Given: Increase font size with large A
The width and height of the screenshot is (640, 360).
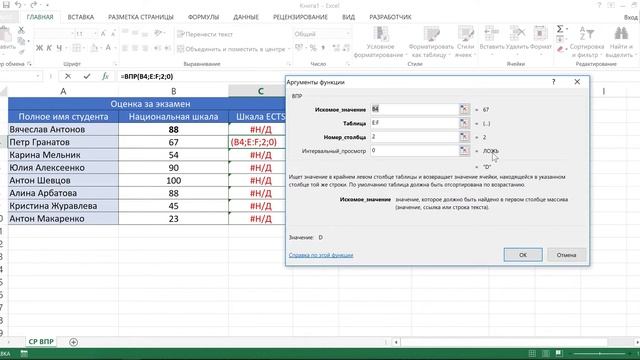Looking at the screenshot, I should [103, 34].
